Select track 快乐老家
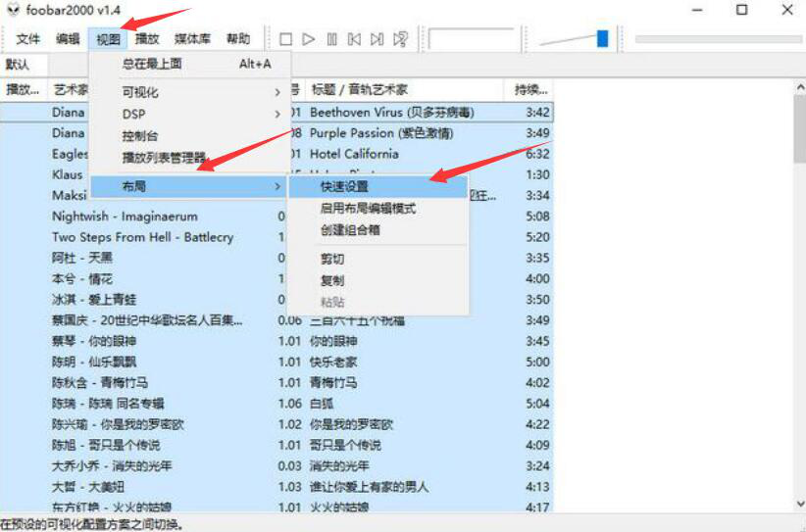The image size is (806, 532). click(x=333, y=363)
